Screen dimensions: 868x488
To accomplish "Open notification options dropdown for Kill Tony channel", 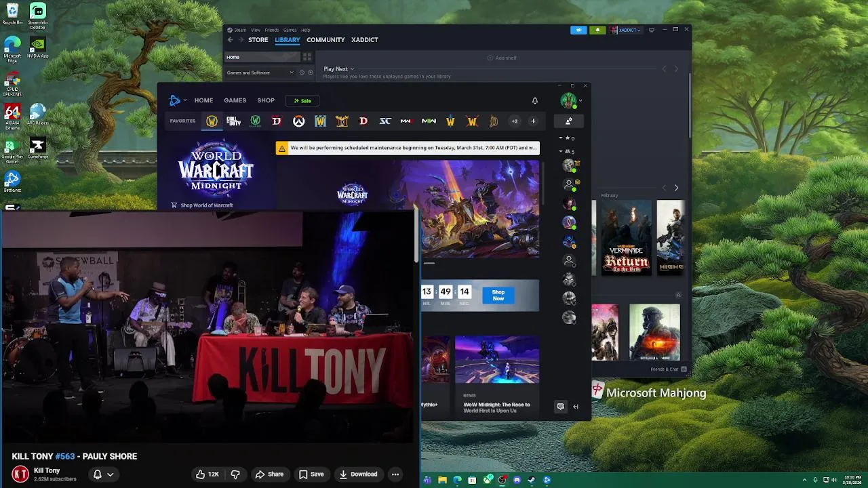I will click(103, 474).
